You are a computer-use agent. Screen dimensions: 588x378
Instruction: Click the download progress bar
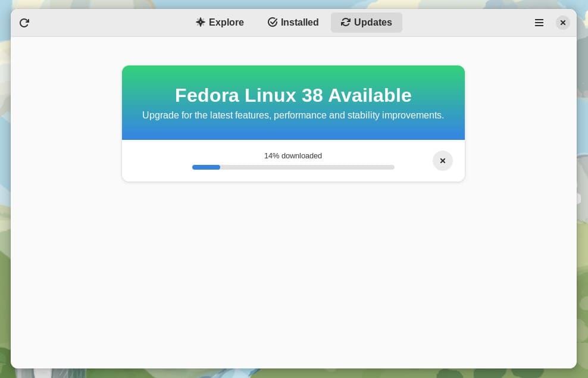(293, 167)
